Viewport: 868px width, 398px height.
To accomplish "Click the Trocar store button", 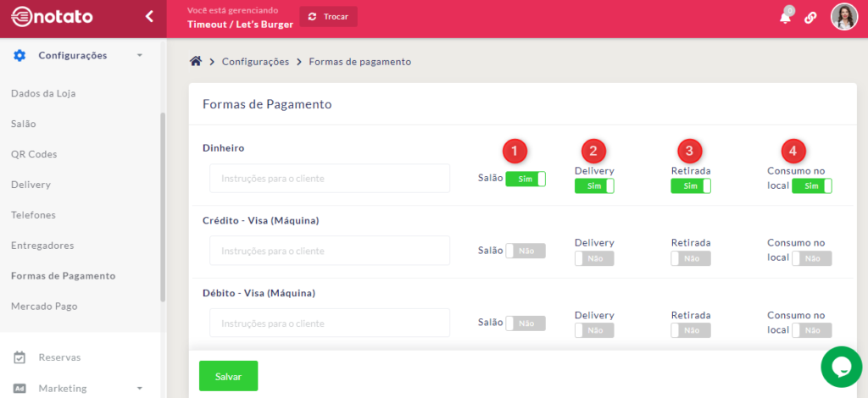I will point(328,17).
